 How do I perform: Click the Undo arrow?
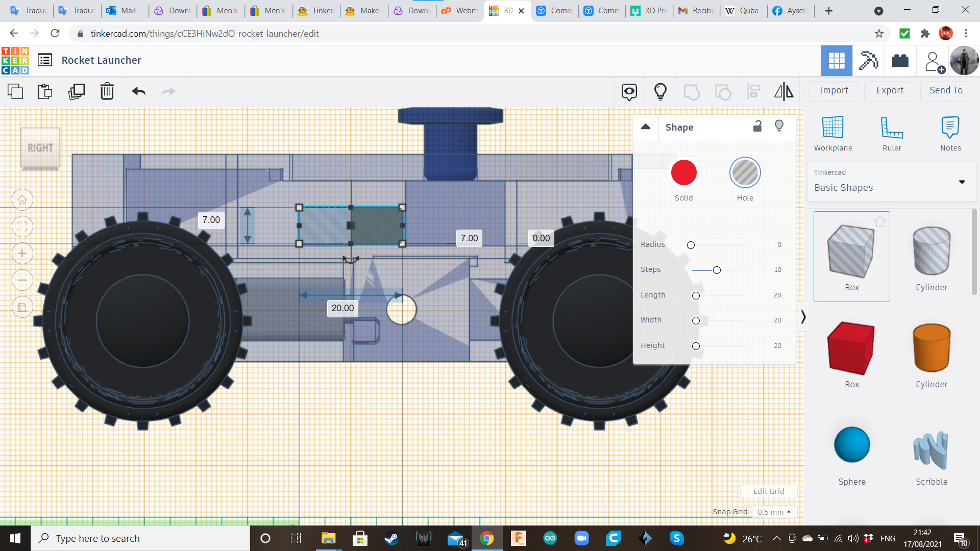(x=138, y=91)
